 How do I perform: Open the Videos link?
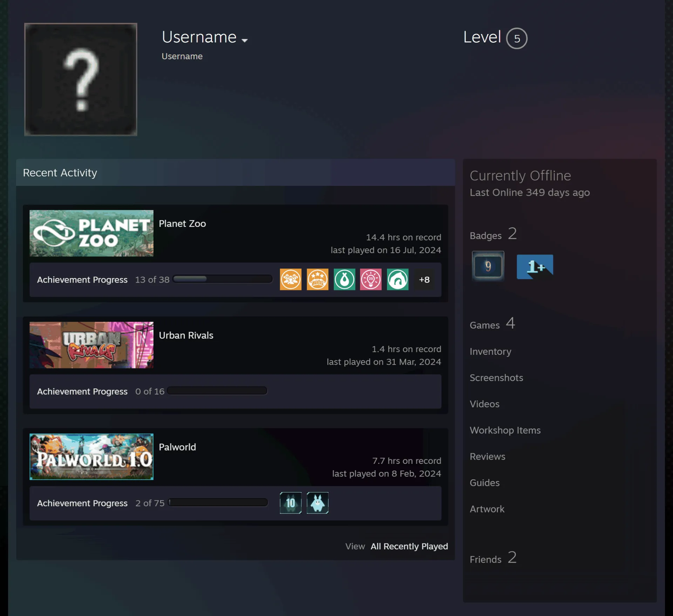pyautogui.click(x=484, y=404)
